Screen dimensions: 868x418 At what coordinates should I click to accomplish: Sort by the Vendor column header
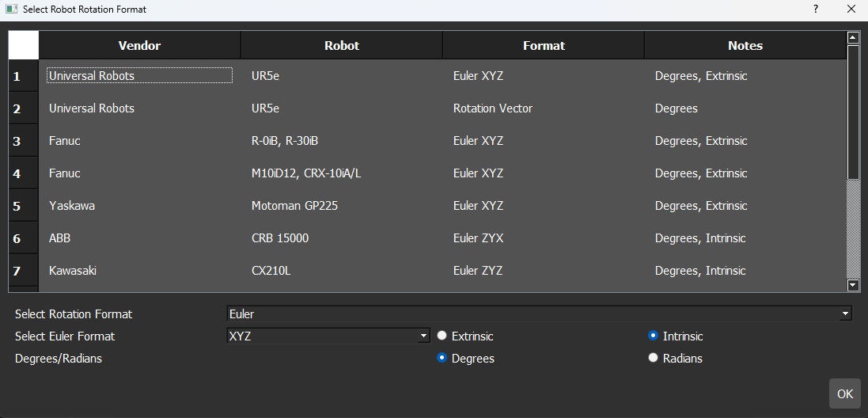pos(139,45)
